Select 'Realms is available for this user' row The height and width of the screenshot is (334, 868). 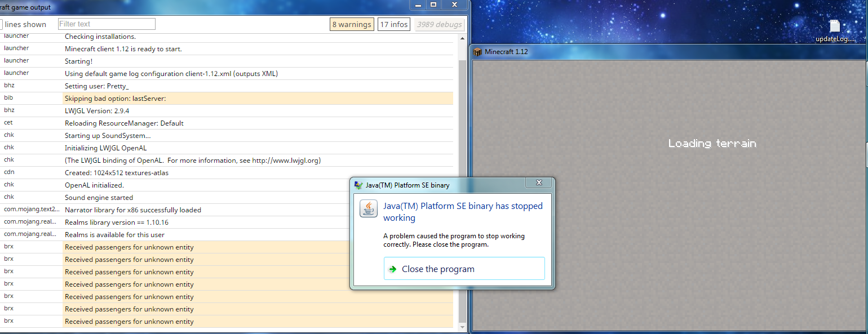[x=227, y=235]
